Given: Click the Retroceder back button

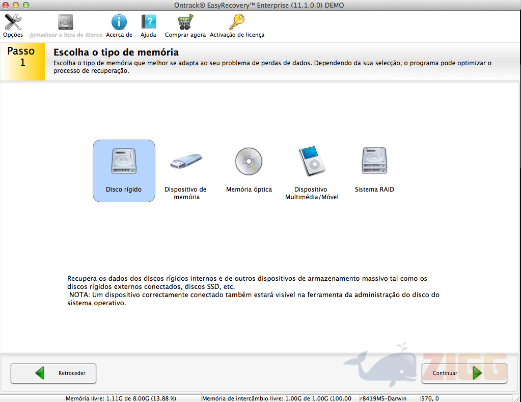Looking at the screenshot, I should click(x=54, y=373).
